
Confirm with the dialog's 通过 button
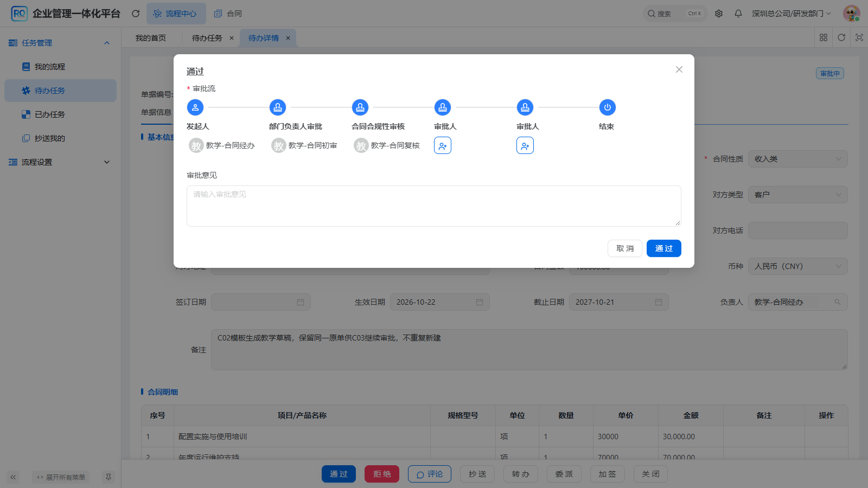664,248
